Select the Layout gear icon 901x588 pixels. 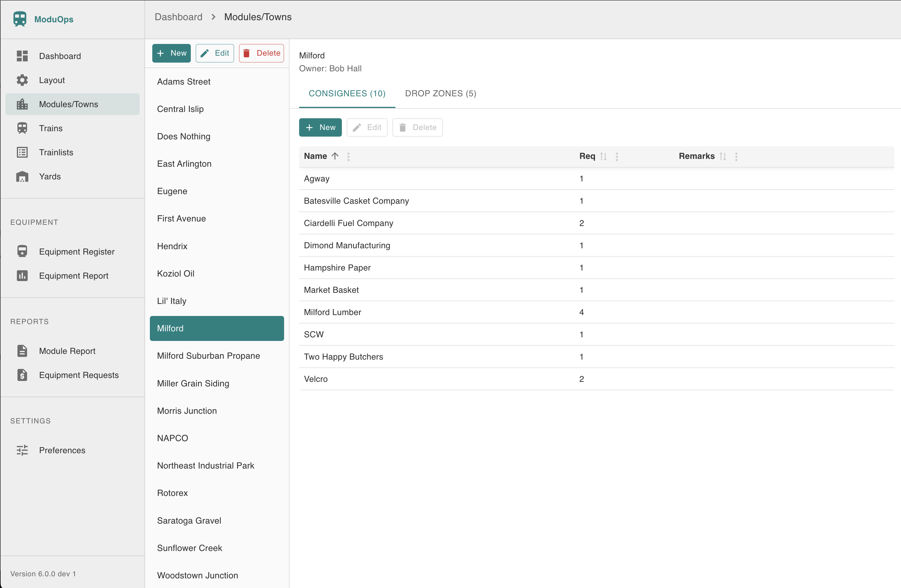[x=22, y=80]
